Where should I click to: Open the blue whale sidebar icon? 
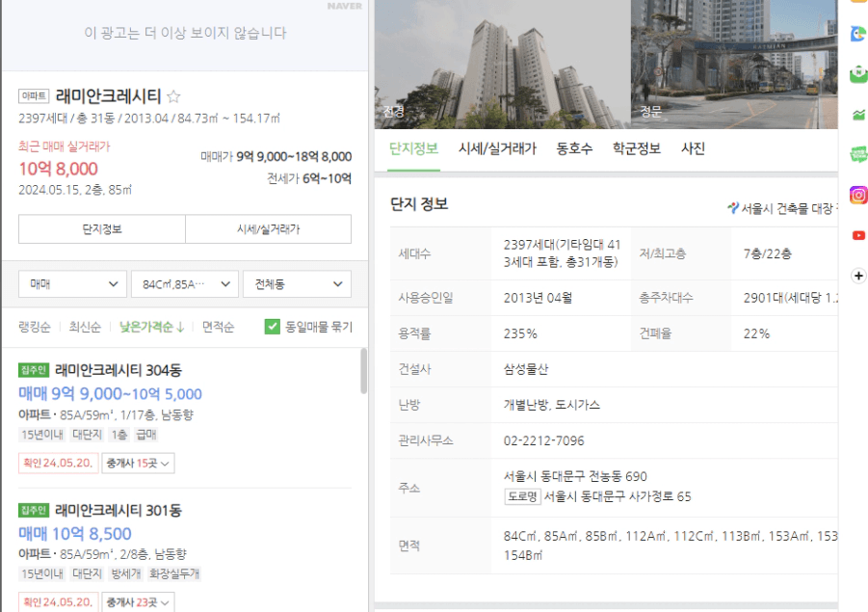[x=858, y=34]
